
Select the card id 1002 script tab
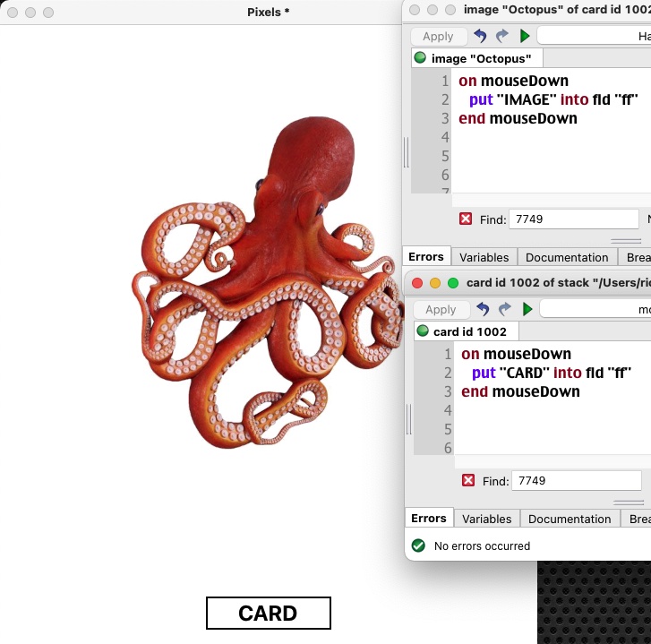tap(467, 331)
